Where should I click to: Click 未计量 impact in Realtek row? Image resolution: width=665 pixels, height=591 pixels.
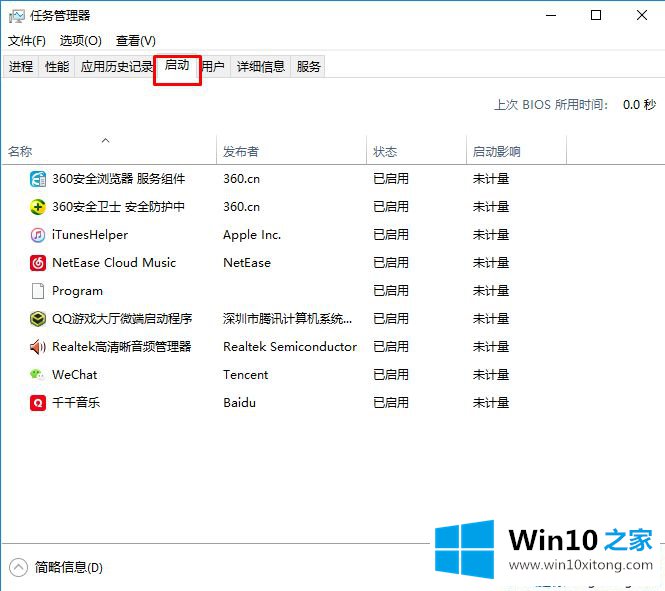pyautogui.click(x=491, y=346)
